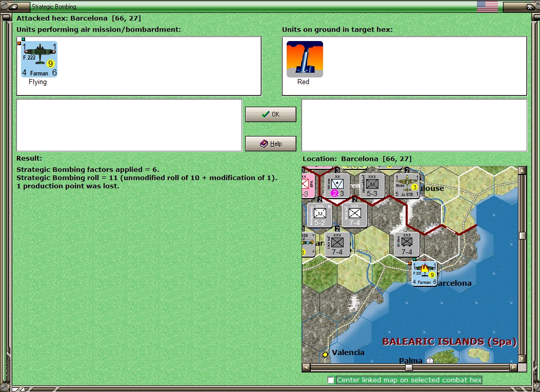The width and height of the screenshot is (540, 392).
Task: Click the Bf 109 fighter counter at map edge
Action: [x=308, y=244]
